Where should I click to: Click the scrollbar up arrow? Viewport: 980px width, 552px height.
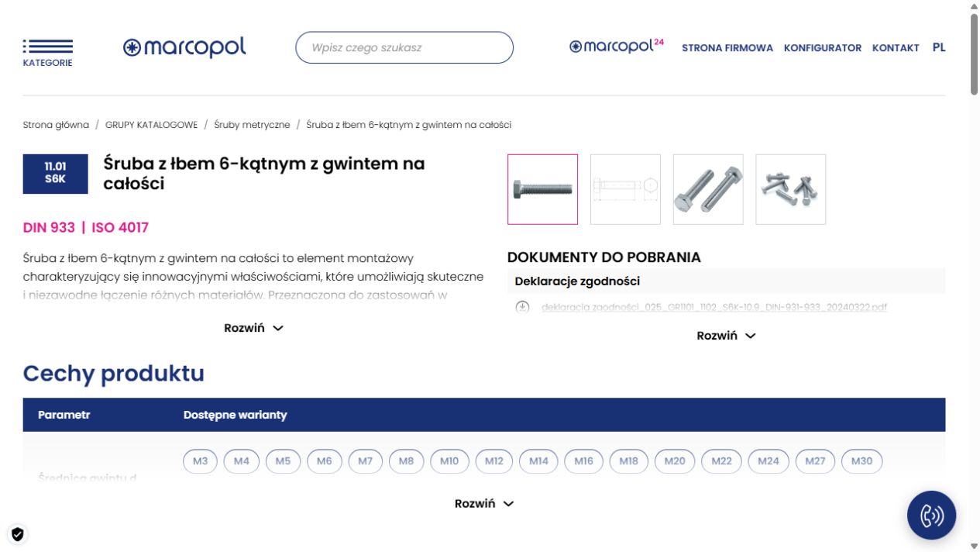(x=974, y=6)
